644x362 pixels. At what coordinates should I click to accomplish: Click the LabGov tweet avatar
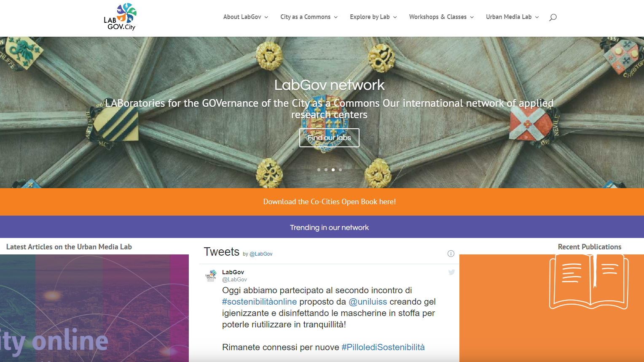211,276
